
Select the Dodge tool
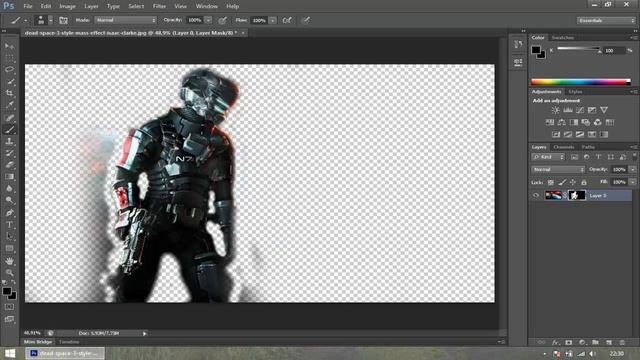coord(9,200)
